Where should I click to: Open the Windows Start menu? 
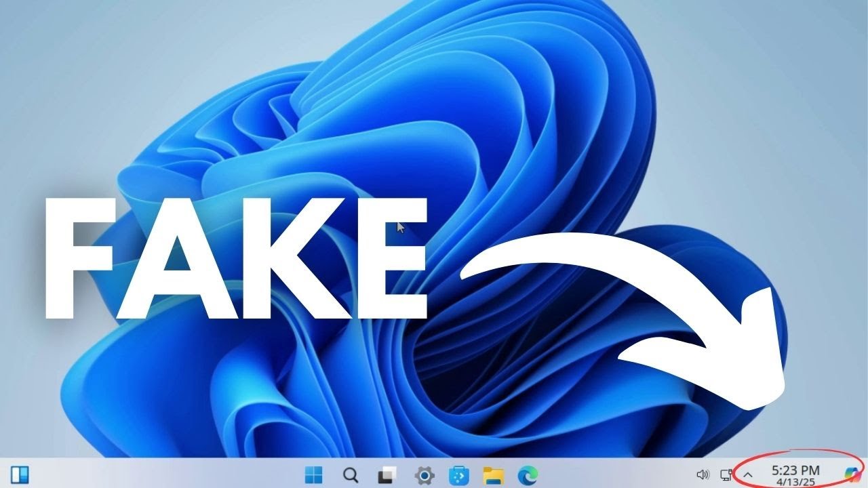[313, 474]
